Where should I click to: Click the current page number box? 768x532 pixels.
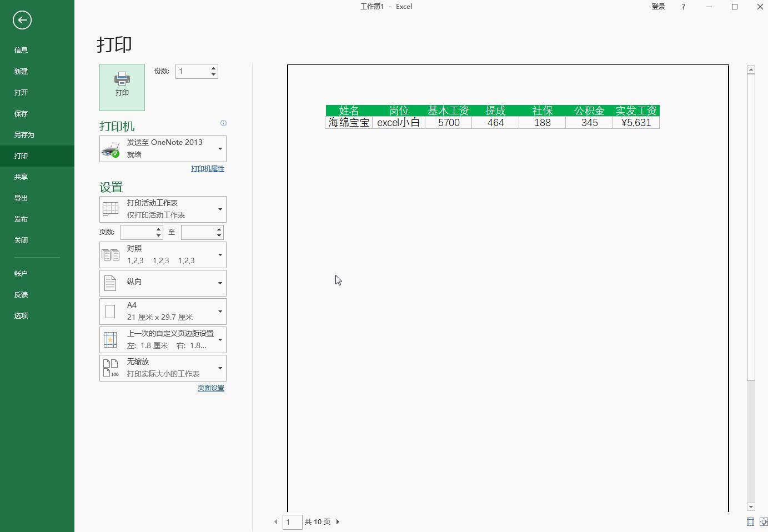tap(292, 522)
